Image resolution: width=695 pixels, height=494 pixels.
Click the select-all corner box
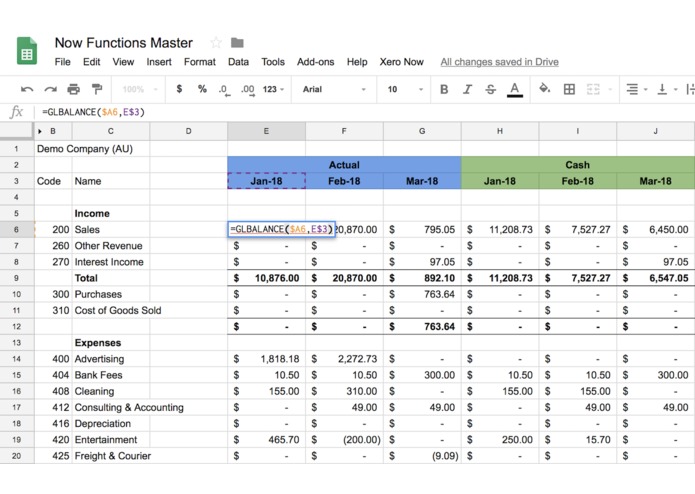tap(16, 131)
